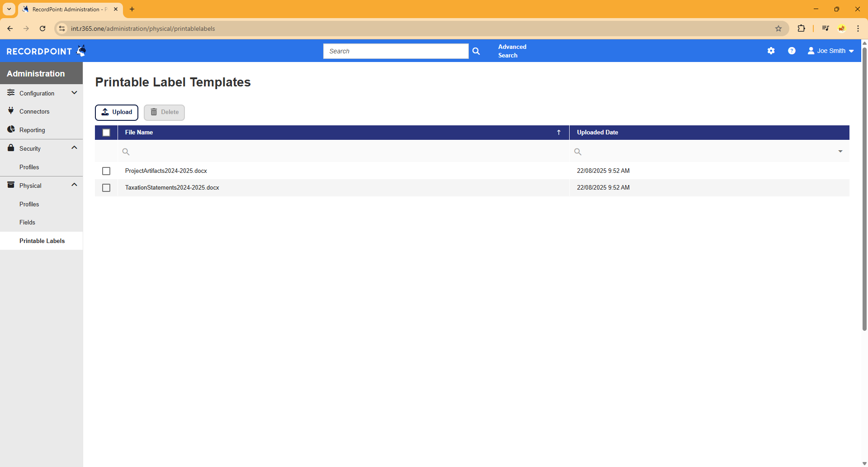The image size is (868, 467).
Task: Toggle the select-all checkbox in table header
Action: click(106, 133)
